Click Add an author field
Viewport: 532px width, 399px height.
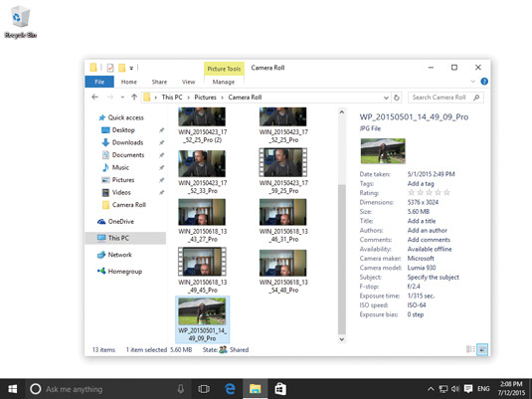pyautogui.click(x=428, y=230)
